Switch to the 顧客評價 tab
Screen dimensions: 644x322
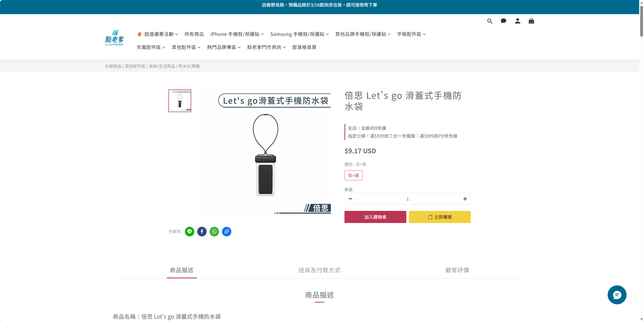(x=457, y=270)
